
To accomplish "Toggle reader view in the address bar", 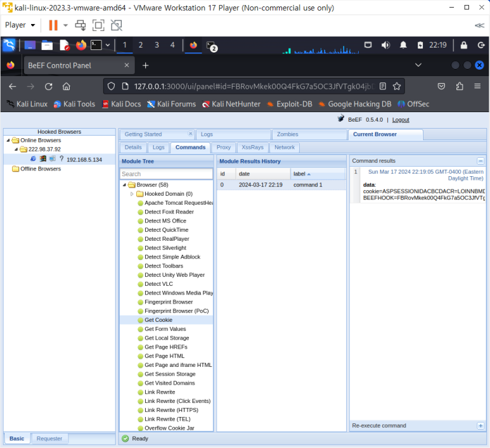I will (x=383, y=86).
